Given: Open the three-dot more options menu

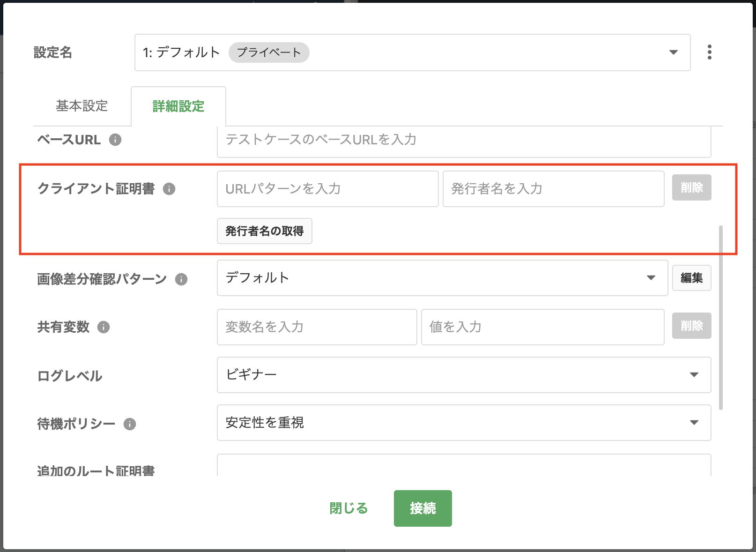Looking at the screenshot, I should click(x=710, y=52).
